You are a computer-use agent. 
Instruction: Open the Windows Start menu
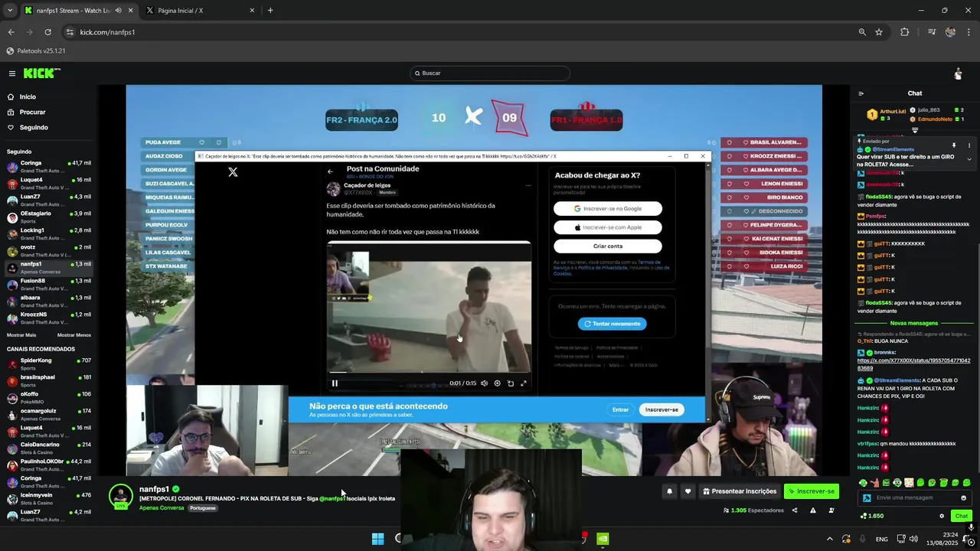[377, 539]
